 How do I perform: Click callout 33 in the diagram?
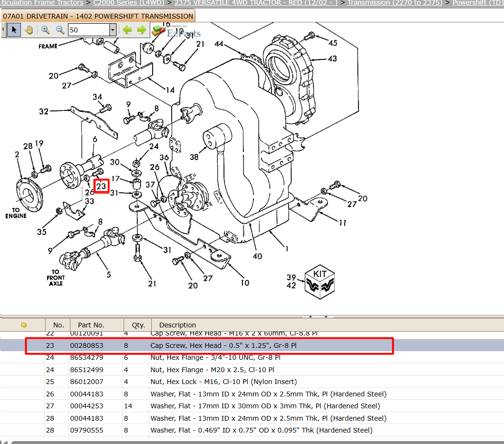click(x=89, y=201)
